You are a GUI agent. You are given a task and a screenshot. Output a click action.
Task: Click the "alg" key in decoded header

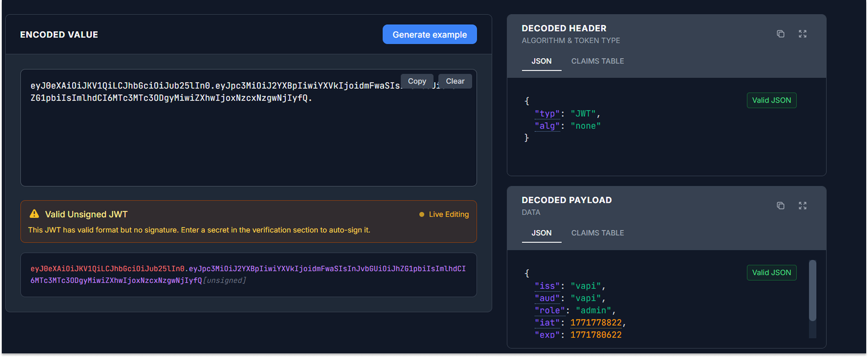(x=547, y=126)
